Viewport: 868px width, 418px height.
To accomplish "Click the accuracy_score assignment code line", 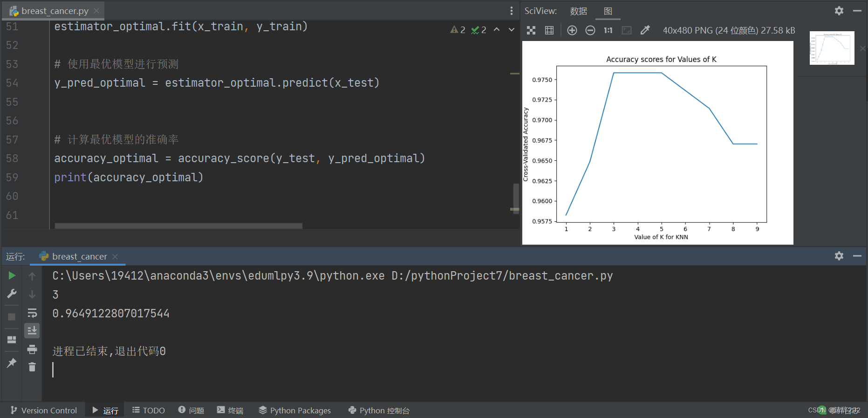I will (x=239, y=158).
